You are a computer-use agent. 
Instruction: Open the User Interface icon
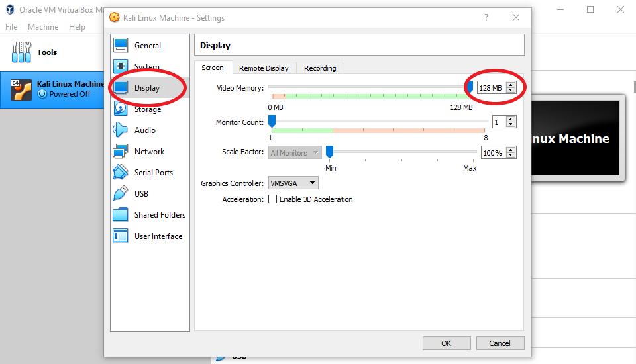coord(121,236)
